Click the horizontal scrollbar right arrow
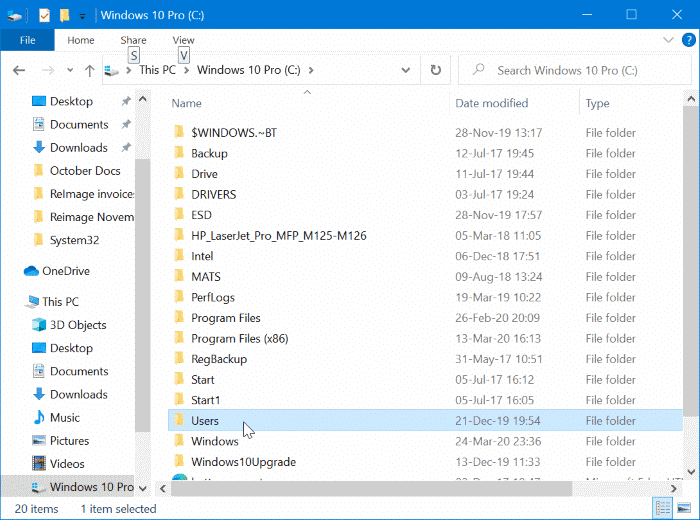Screen dimensions: 700x520 click(x=674, y=489)
